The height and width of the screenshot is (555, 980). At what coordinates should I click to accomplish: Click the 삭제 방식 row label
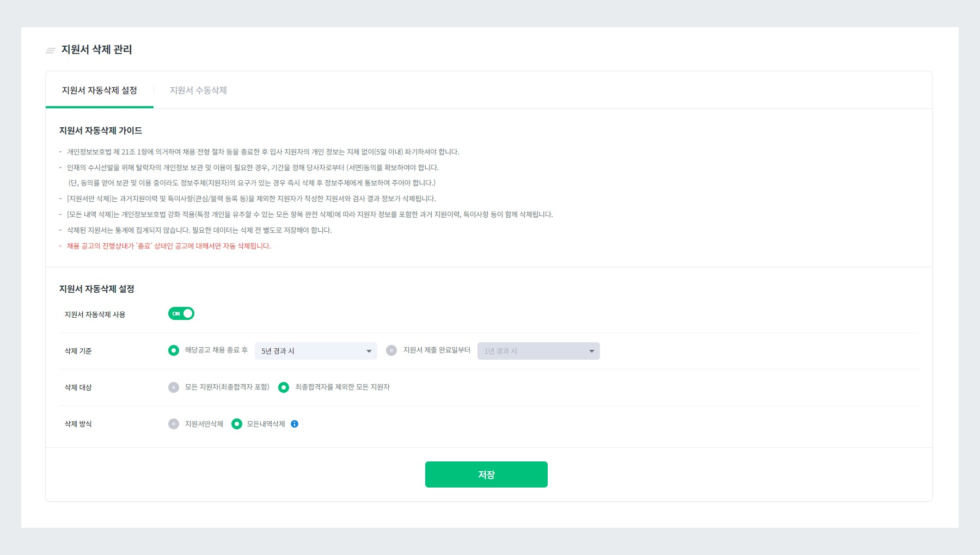click(78, 424)
